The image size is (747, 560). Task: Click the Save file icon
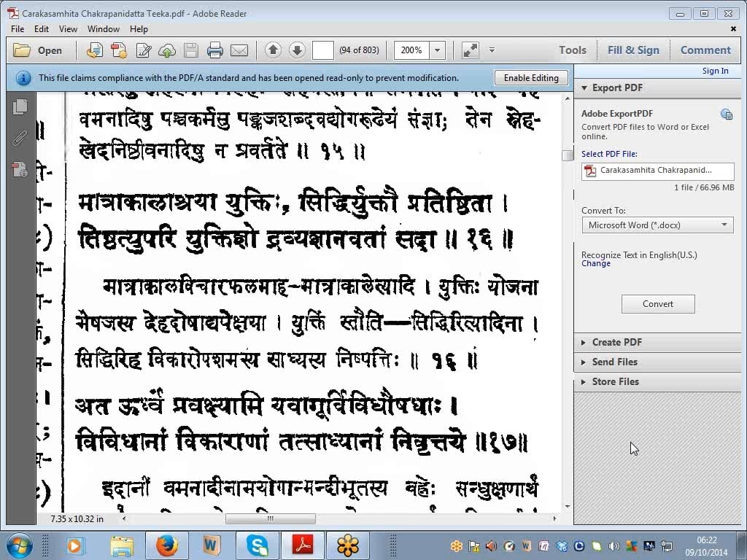point(191,50)
